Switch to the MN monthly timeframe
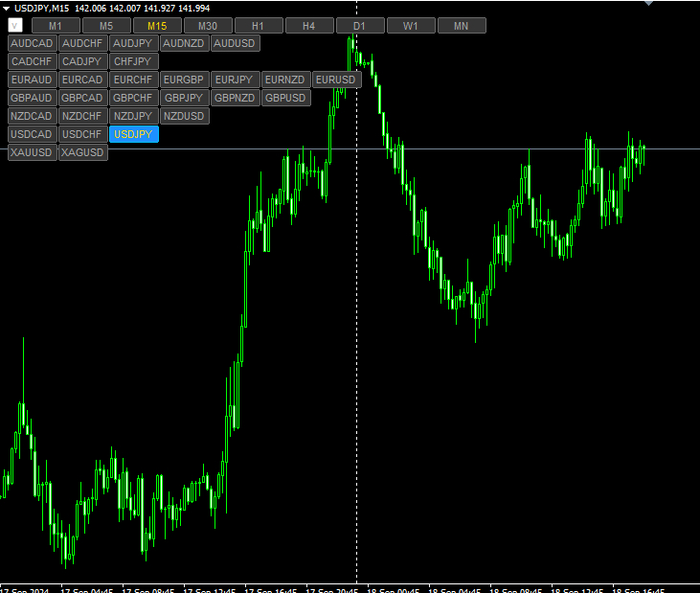 [462, 26]
